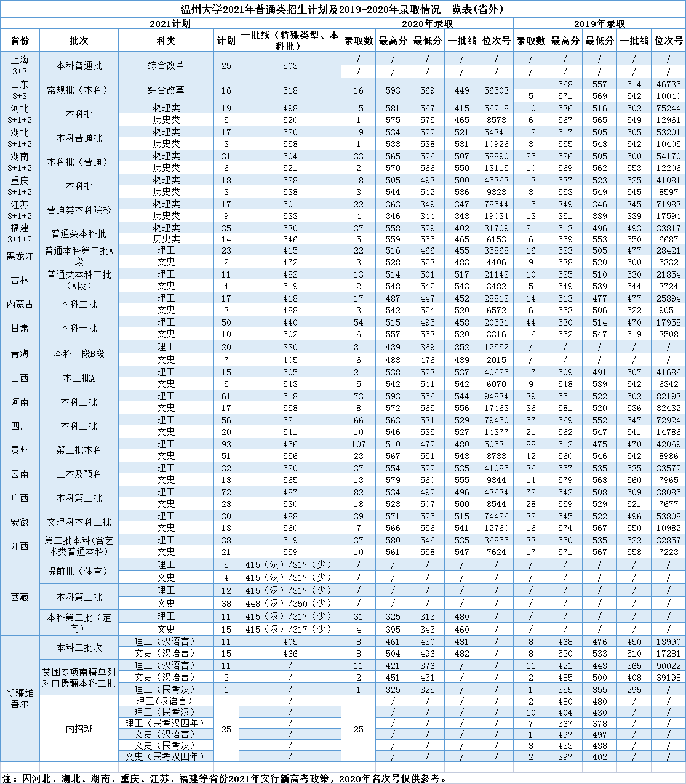
Task: Select the 重庆 3+1+2 province cell
Action: tap(20, 186)
